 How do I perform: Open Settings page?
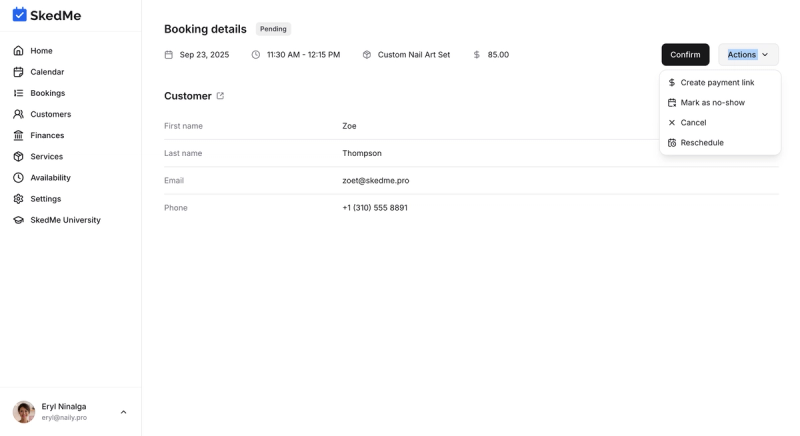[x=45, y=199]
